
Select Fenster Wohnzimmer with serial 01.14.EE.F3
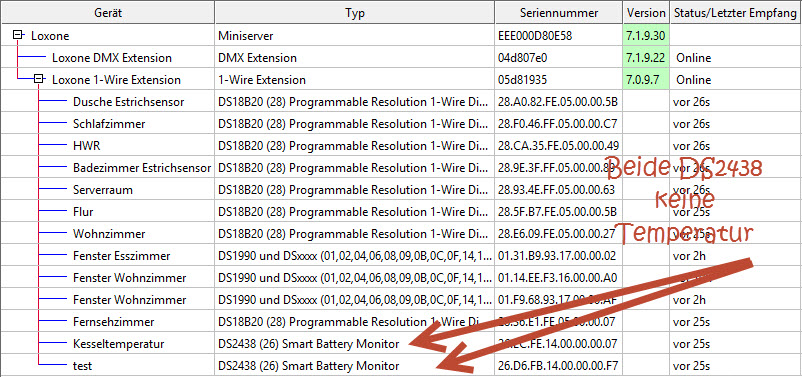point(129,278)
